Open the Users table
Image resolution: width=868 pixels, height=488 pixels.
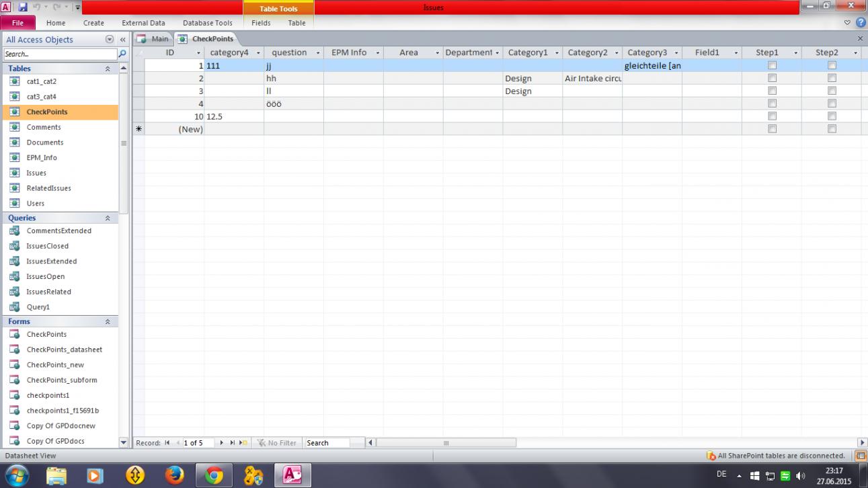[36, 204]
